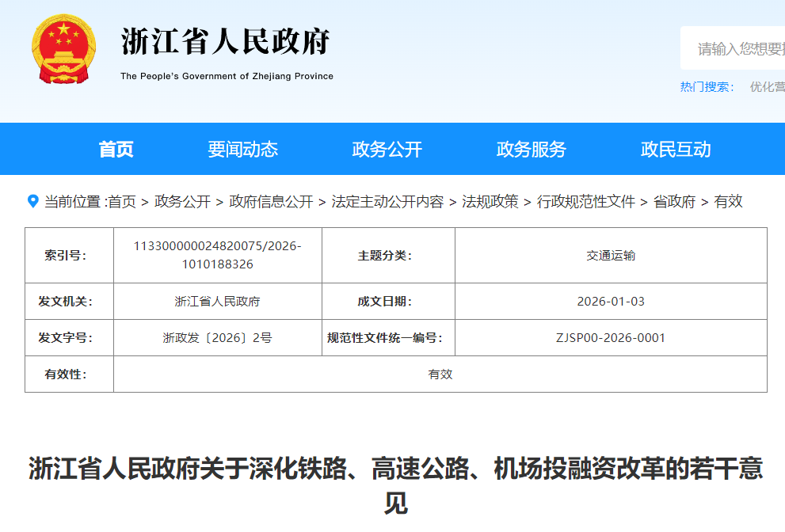
Task: Click the national emblem logo
Action: [63, 49]
